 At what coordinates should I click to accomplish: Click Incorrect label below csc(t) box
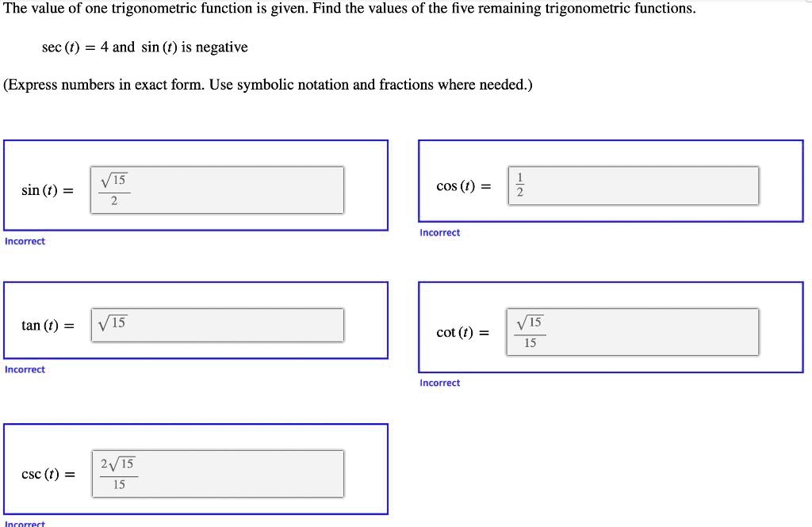pyautogui.click(x=25, y=523)
